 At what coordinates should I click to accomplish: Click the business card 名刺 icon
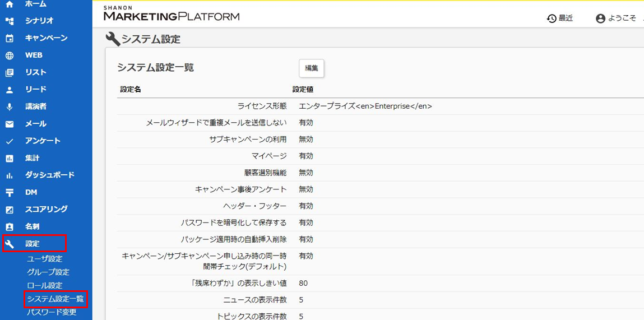tap(10, 227)
